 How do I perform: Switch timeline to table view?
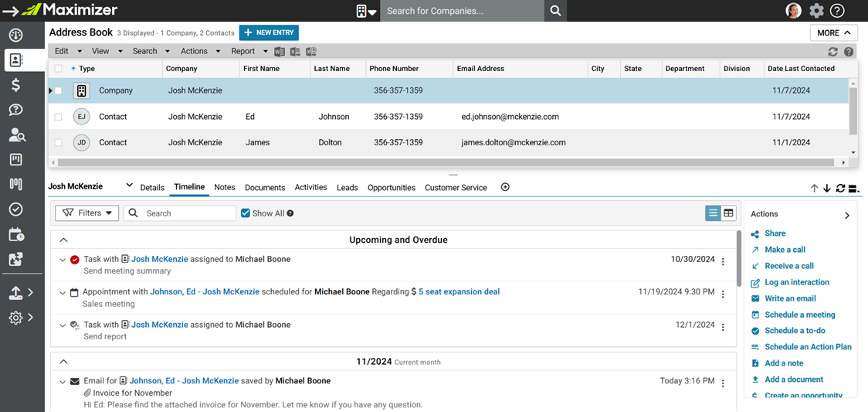coord(728,213)
